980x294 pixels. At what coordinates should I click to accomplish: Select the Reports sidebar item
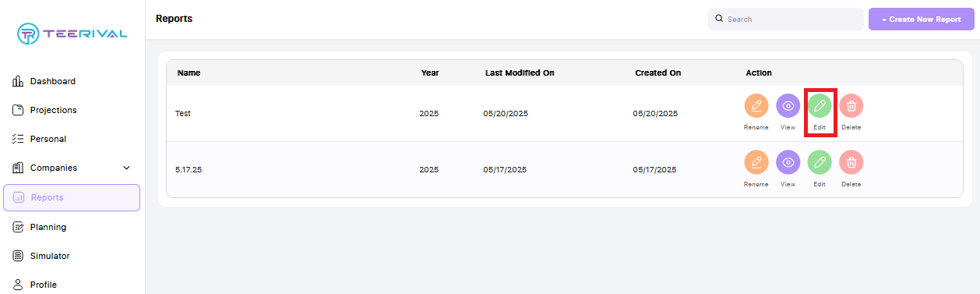click(72, 197)
